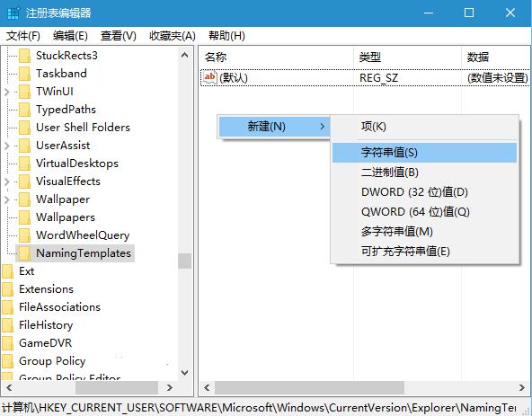Click the FileAssociations folder icon

click(7, 307)
